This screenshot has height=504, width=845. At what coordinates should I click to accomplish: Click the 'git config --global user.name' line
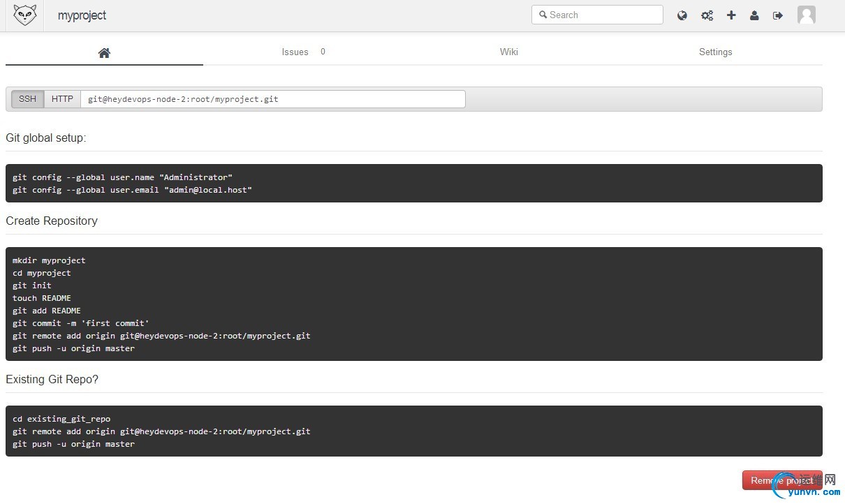[x=122, y=177]
